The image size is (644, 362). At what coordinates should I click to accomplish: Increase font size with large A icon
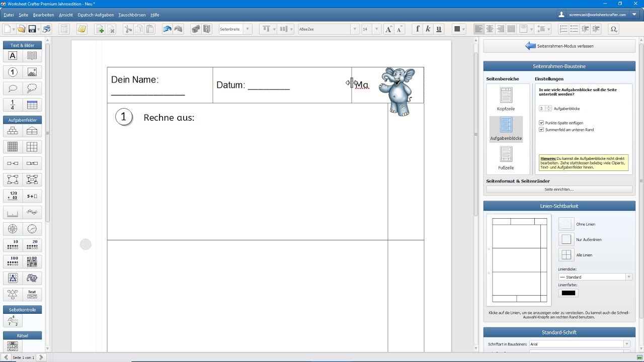388,29
